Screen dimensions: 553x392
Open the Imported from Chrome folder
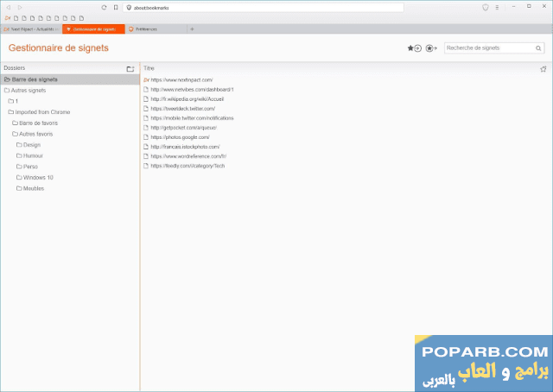[x=41, y=112]
